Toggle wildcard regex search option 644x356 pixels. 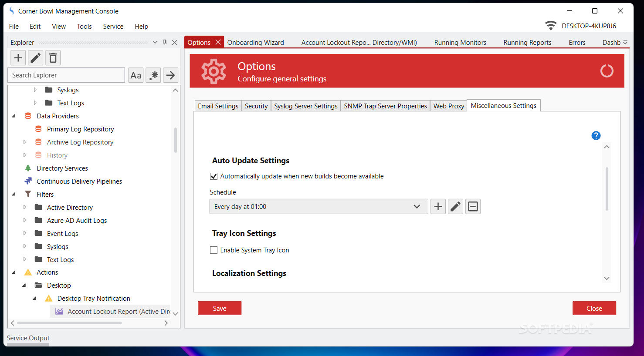pyautogui.click(x=153, y=75)
